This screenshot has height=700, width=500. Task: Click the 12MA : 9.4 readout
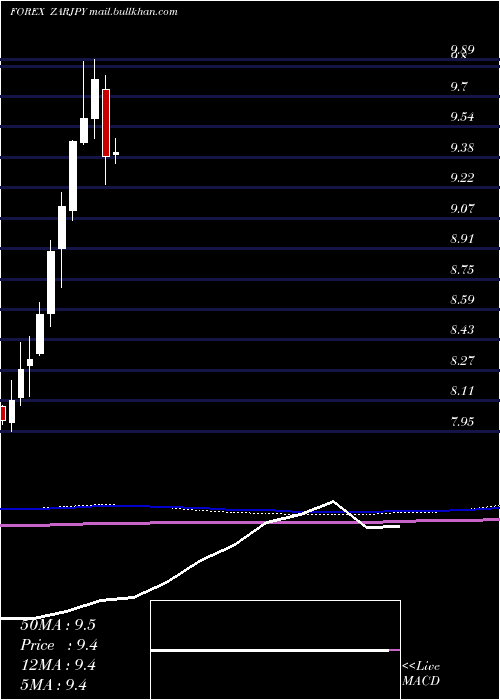point(58,665)
